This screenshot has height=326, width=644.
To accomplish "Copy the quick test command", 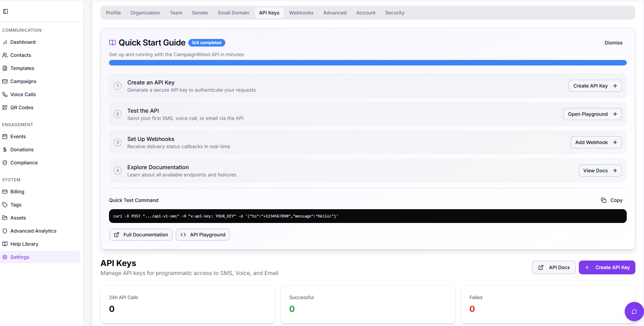I will pos(612,200).
